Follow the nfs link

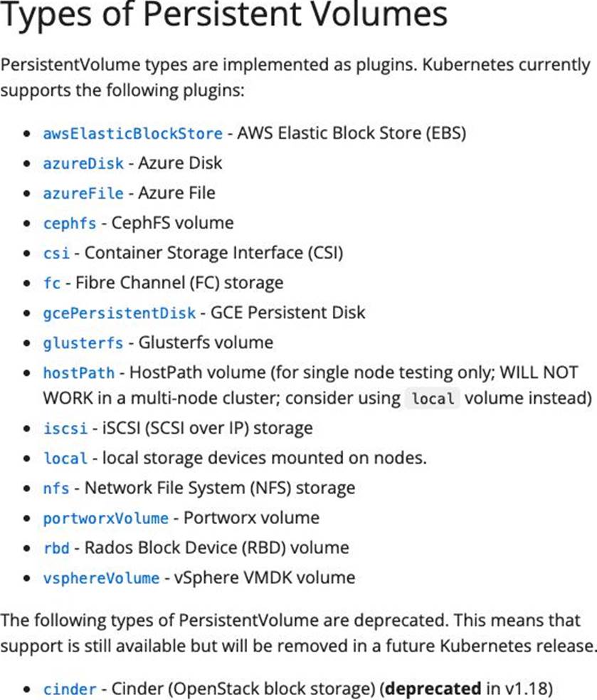(56, 489)
